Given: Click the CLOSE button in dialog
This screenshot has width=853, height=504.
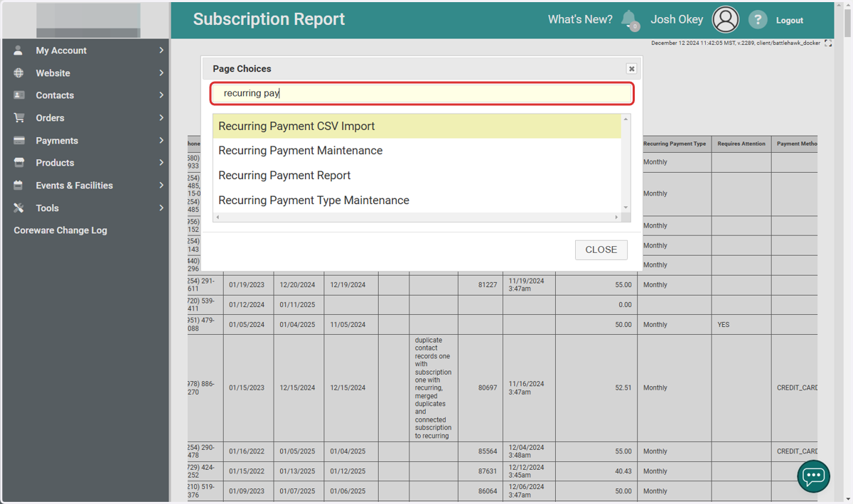Looking at the screenshot, I should point(601,250).
